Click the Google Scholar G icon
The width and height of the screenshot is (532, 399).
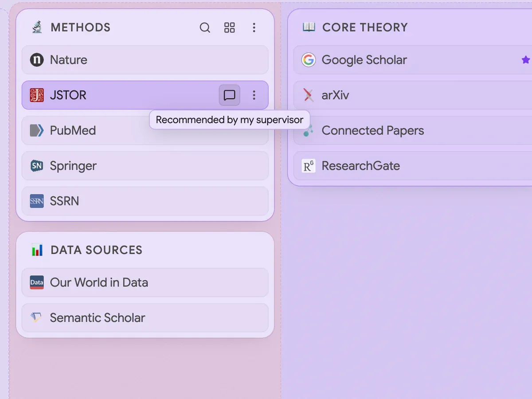click(x=309, y=60)
